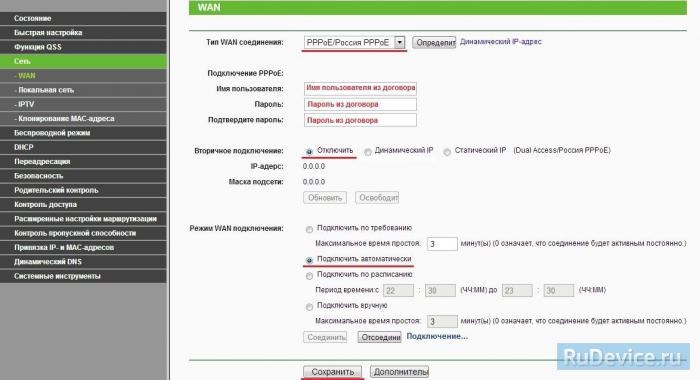This screenshot has width=700, height=380.
Task: Open the IPTV submenu item
Action: coord(83,104)
